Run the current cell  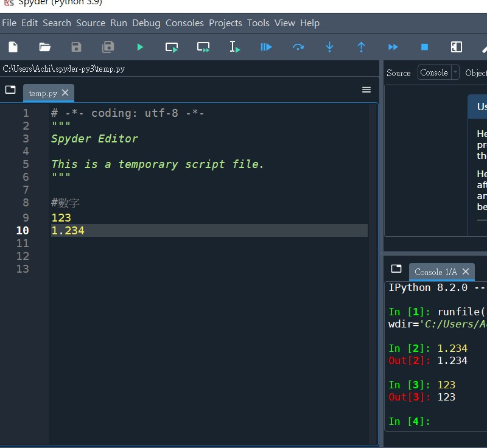pos(172,47)
